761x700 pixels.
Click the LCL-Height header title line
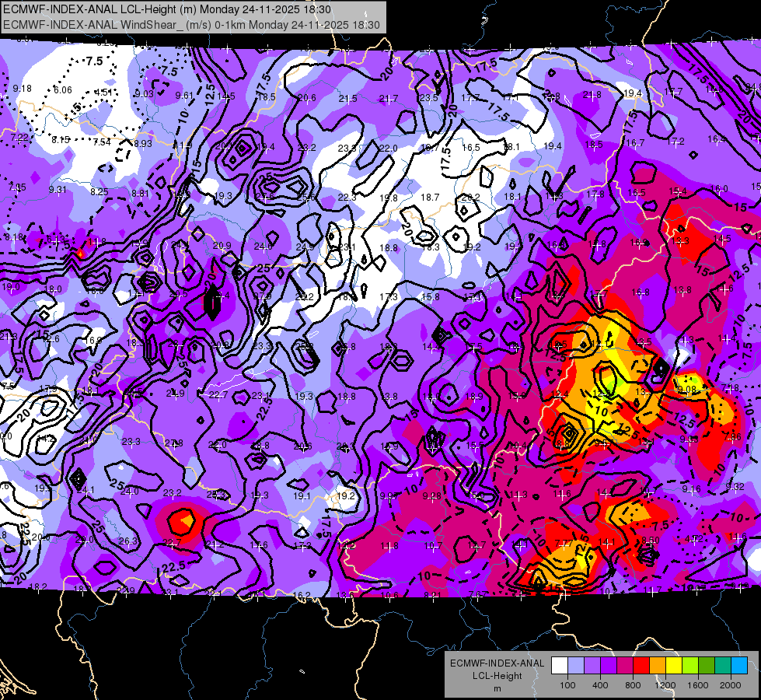click(x=167, y=9)
